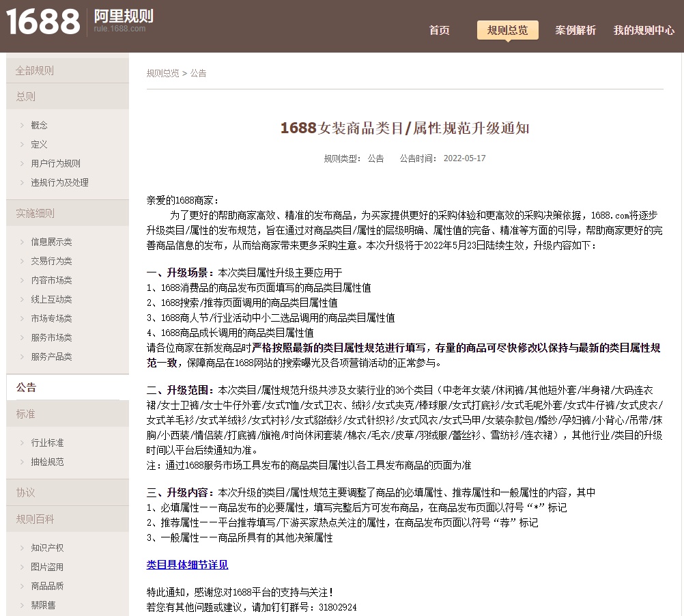The image size is (684, 616).
Task: Select the 实施细则 sidebar section
Action: (x=68, y=213)
